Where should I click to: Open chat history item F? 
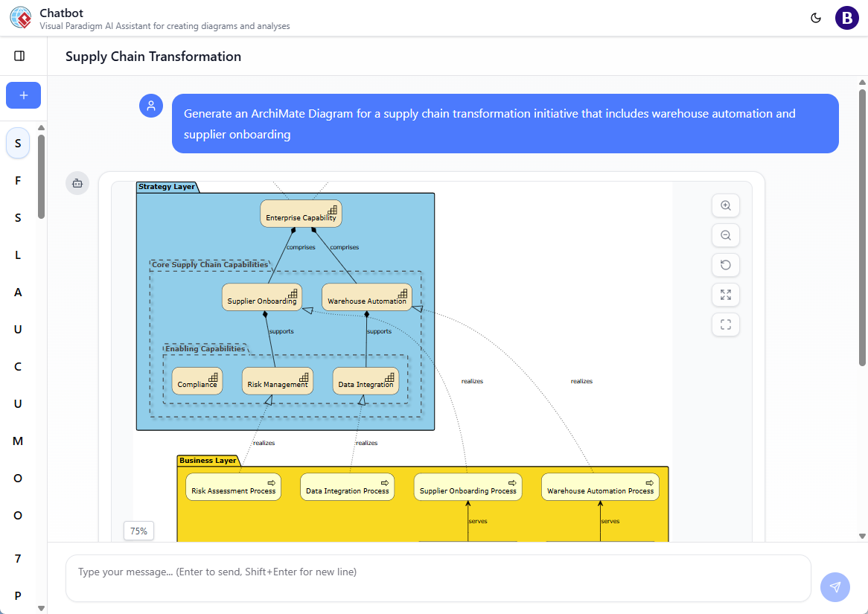[18, 181]
